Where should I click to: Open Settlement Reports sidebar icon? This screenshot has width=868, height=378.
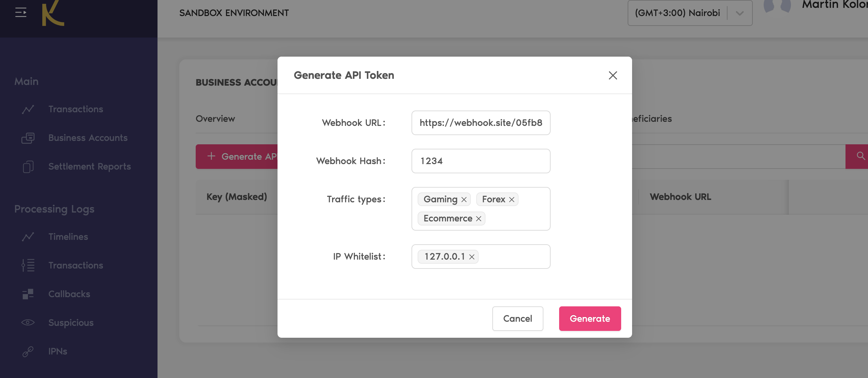tap(28, 166)
